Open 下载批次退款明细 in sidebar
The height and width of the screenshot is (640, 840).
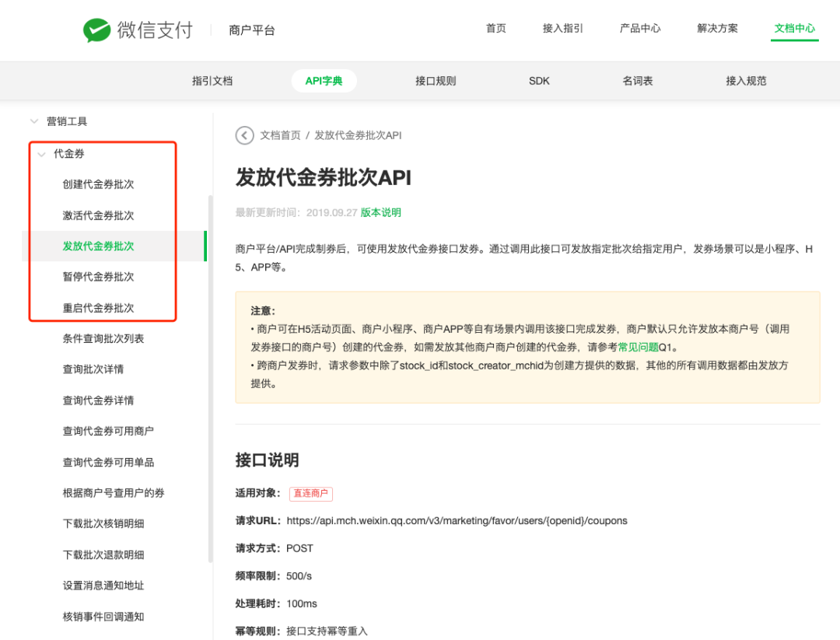point(103,554)
